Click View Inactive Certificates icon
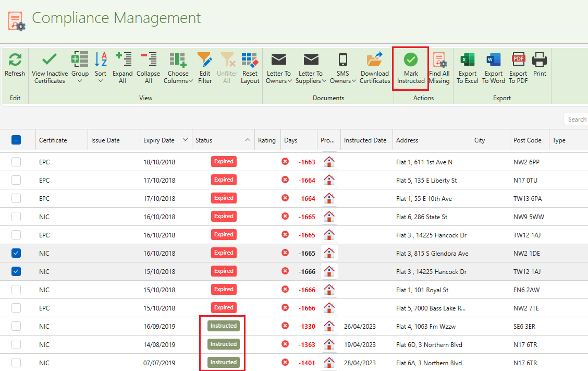This screenshot has width=588, height=371. click(x=50, y=60)
